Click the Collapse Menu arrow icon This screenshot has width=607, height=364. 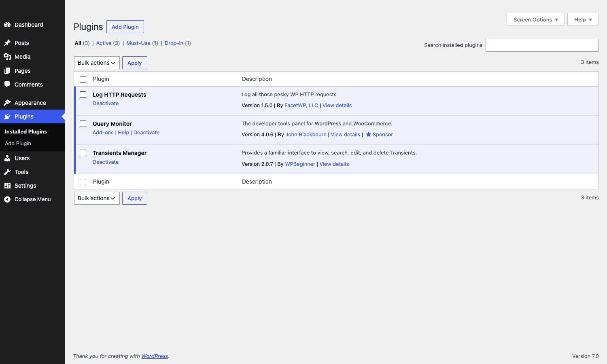pyautogui.click(x=7, y=199)
